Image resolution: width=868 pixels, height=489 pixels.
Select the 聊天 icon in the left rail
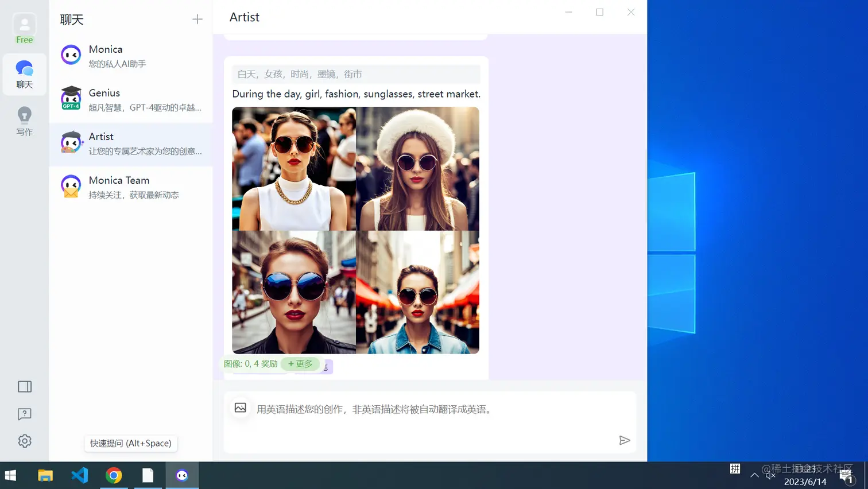coord(24,73)
